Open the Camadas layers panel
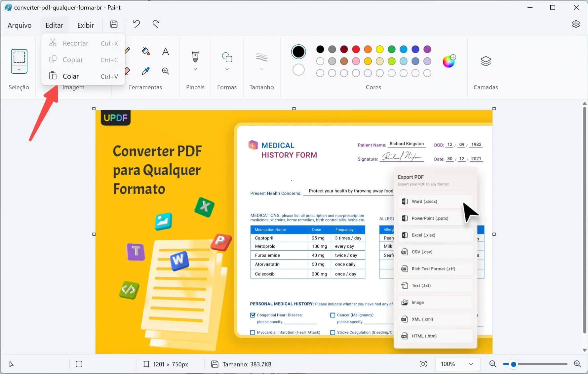 click(485, 61)
